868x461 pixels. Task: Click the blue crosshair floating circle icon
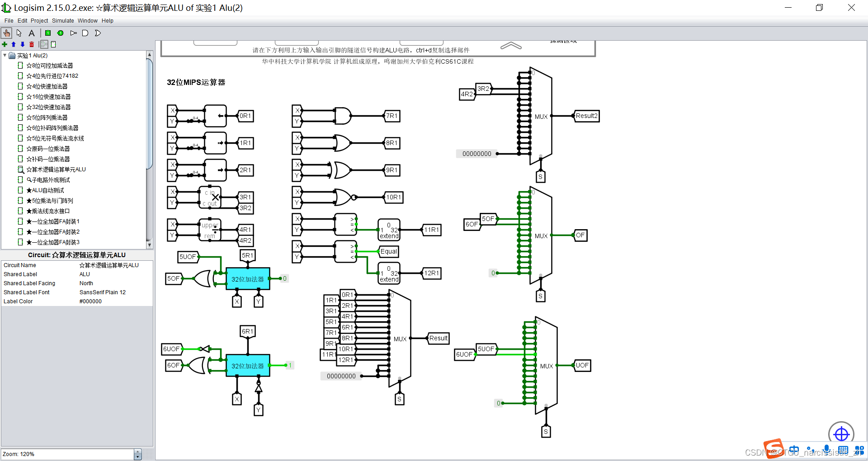(x=841, y=434)
